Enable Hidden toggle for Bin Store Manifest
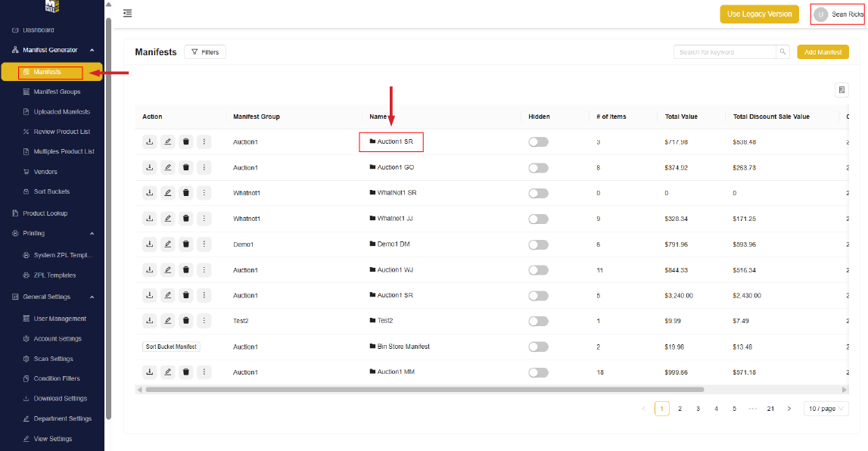868x451 pixels. (x=538, y=347)
